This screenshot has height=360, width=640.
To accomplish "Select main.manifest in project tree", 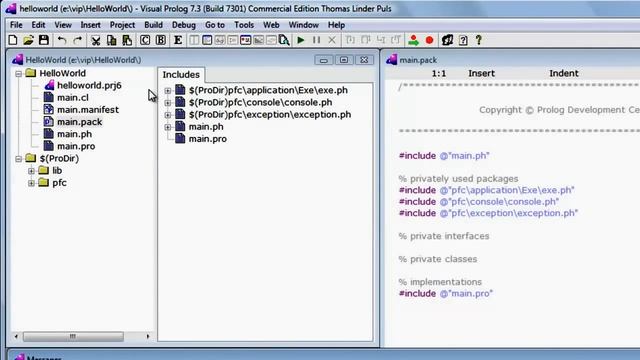I will [88, 110].
